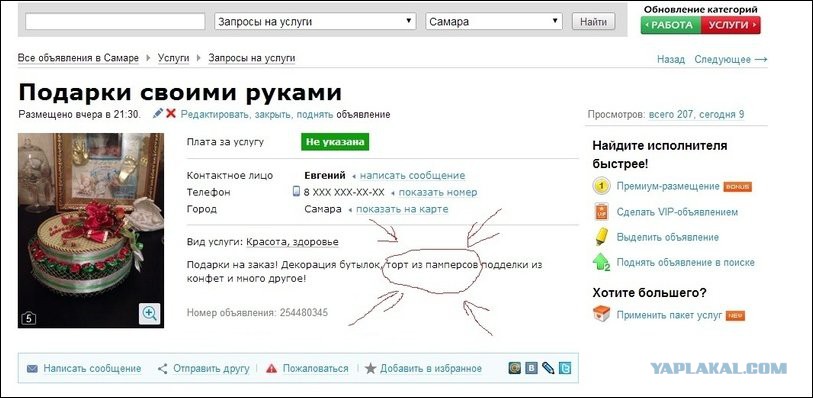Open 'Применить пакет услуг' link

click(669, 315)
